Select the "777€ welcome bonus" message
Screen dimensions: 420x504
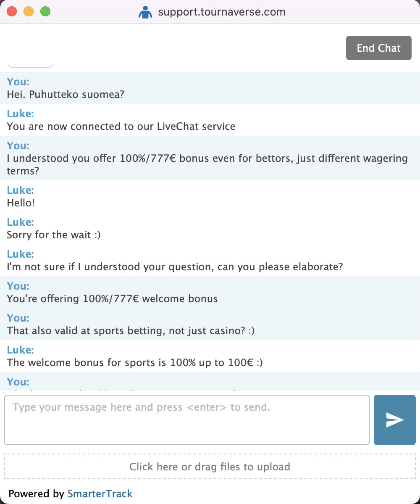[x=112, y=299]
